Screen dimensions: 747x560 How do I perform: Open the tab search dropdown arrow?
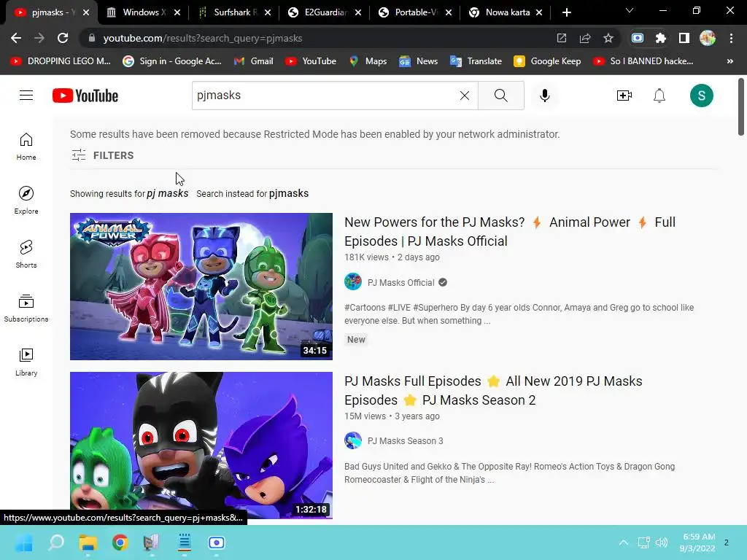(630, 10)
